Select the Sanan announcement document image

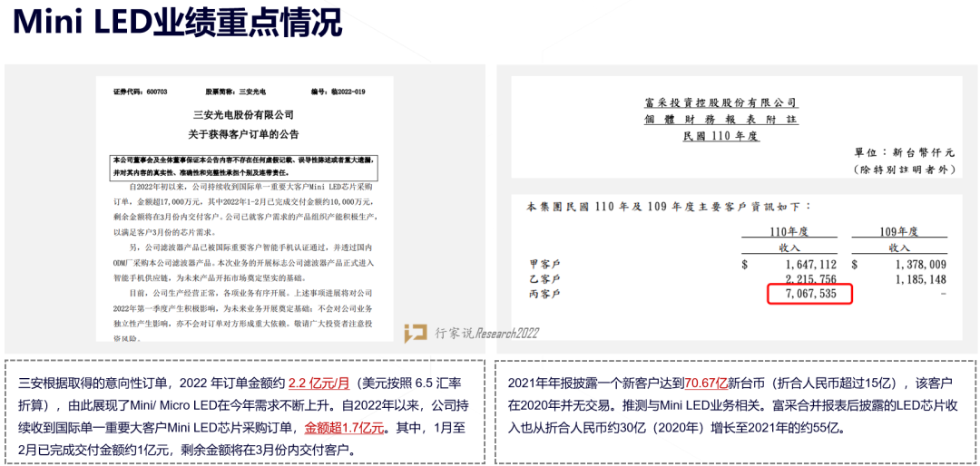tap(244, 209)
